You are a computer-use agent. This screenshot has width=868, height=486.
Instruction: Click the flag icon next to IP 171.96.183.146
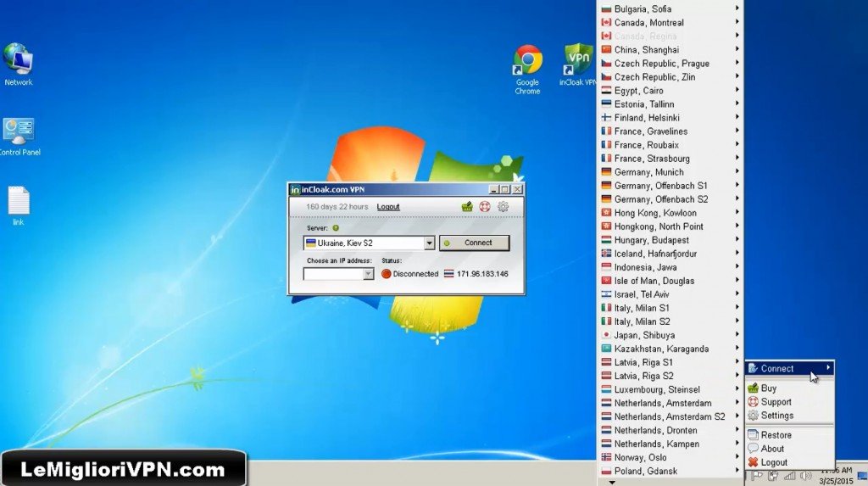click(x=449, y=274)
